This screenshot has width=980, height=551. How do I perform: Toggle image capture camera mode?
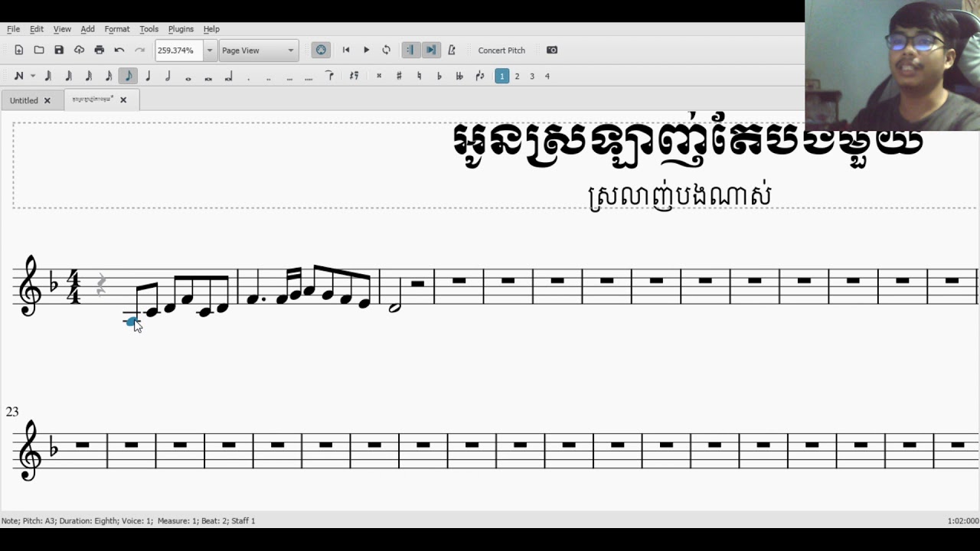552,51
